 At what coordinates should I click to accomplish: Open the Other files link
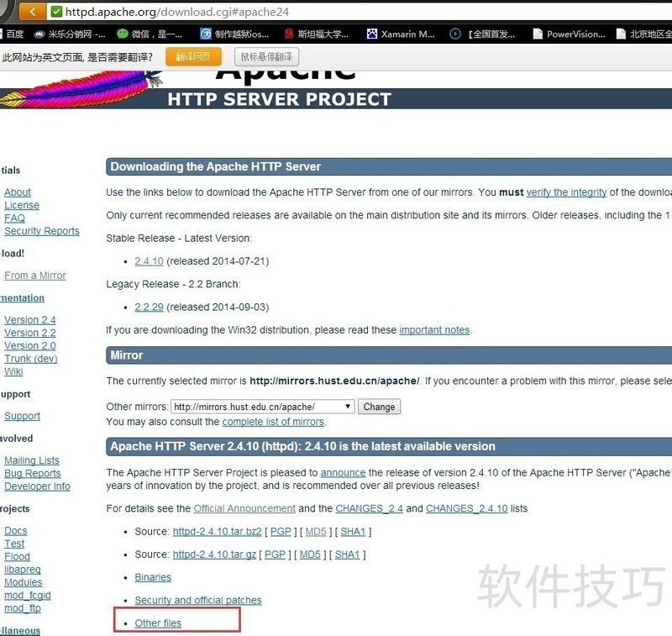[158, 623]
